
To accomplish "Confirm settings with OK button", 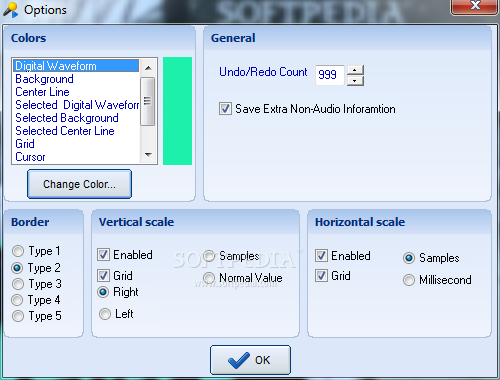I will tap(250, 360).
